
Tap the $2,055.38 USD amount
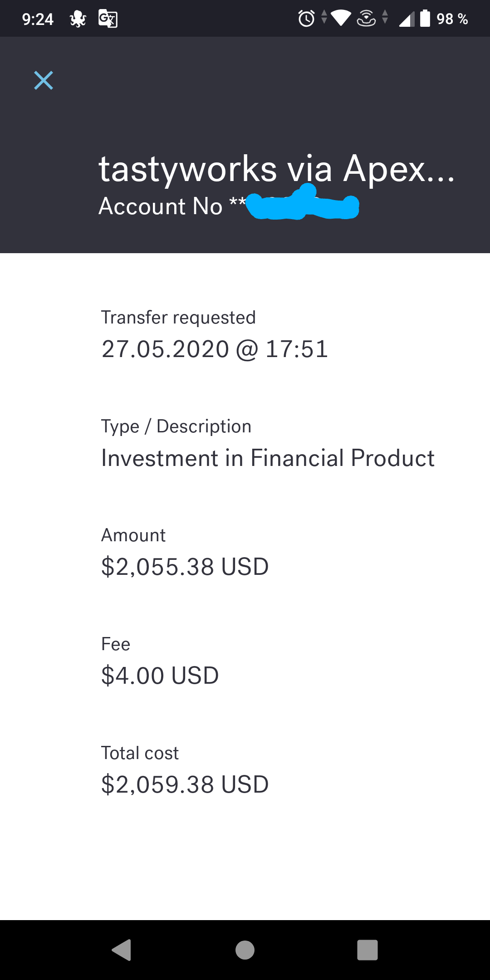pyautogui.click(x=185, y=567)
